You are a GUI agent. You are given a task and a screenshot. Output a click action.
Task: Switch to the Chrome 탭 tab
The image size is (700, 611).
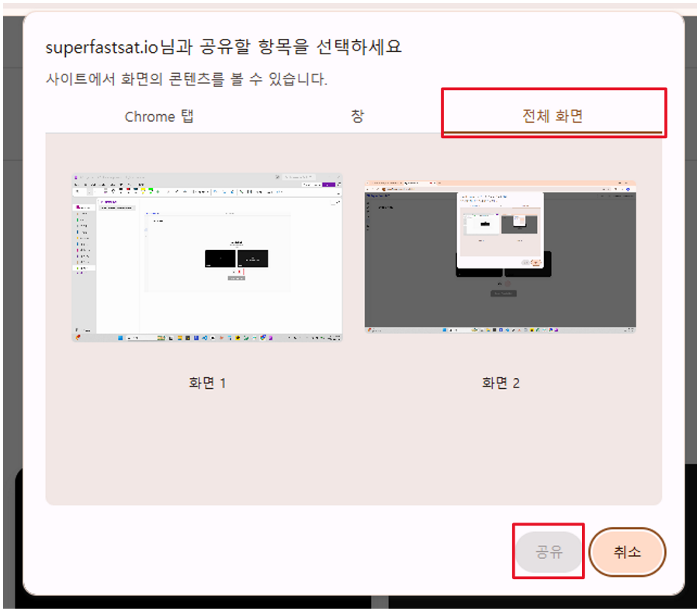[x=159, y=116]
